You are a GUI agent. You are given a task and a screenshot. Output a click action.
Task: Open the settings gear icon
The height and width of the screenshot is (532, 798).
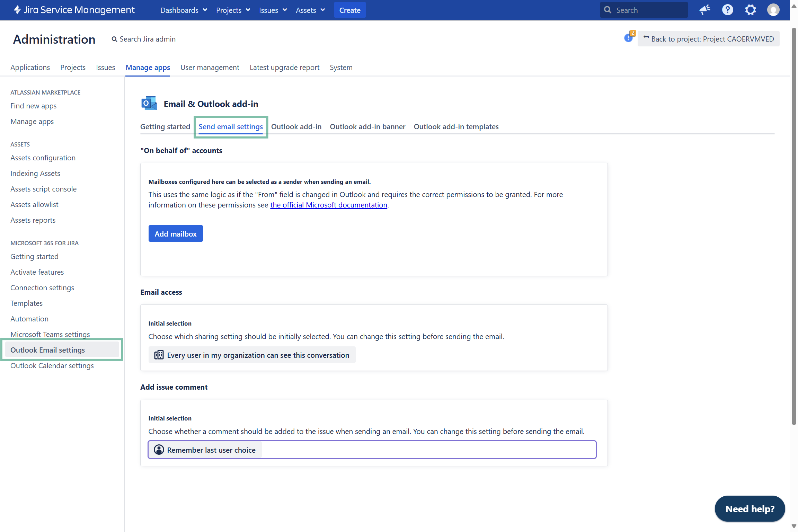tap(750, 10)
